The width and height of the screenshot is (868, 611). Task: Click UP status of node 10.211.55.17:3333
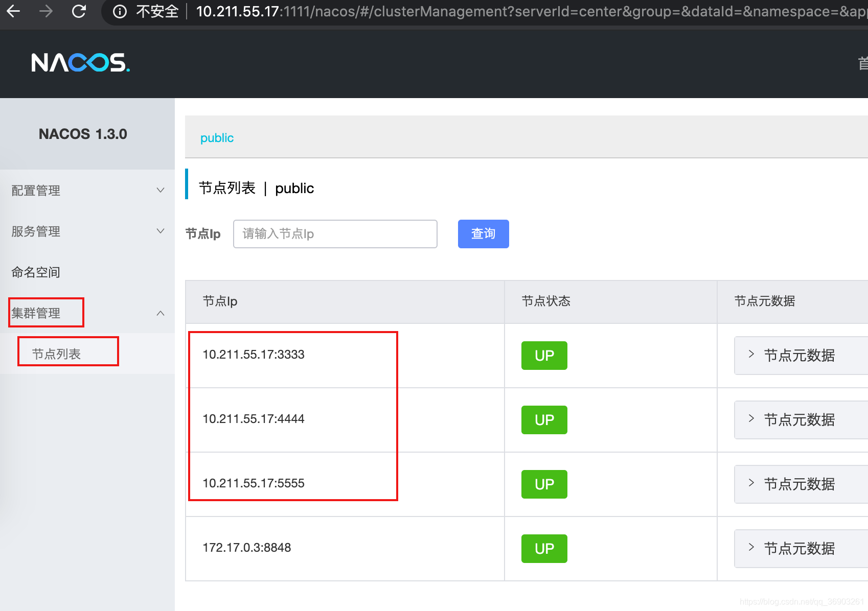coord(544,356)
